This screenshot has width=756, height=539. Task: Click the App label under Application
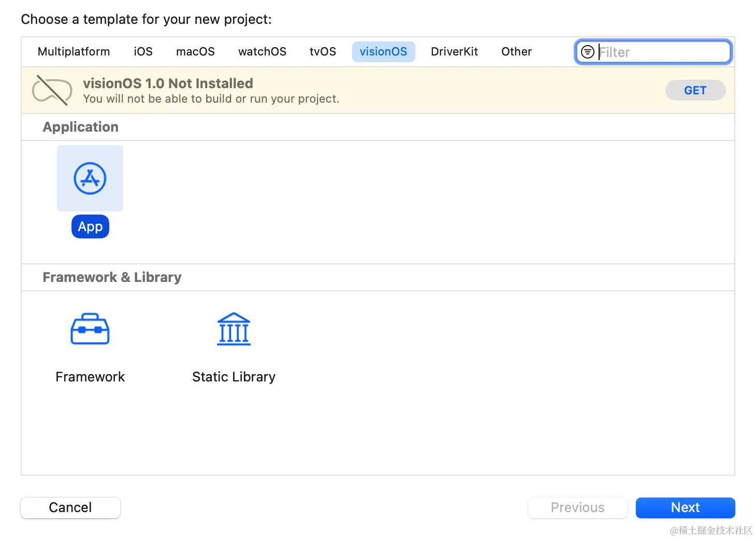90,226
